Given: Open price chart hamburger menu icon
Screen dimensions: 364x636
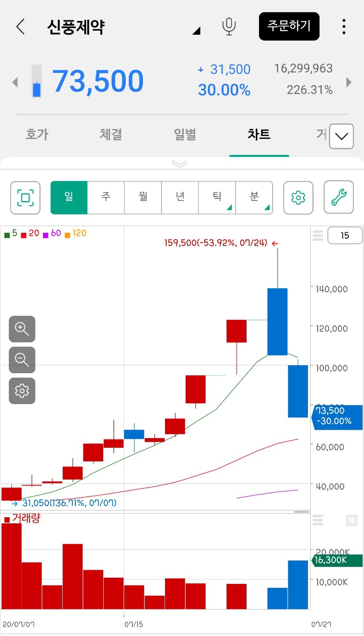Looking at the screenshot, I should pos(318,235).
